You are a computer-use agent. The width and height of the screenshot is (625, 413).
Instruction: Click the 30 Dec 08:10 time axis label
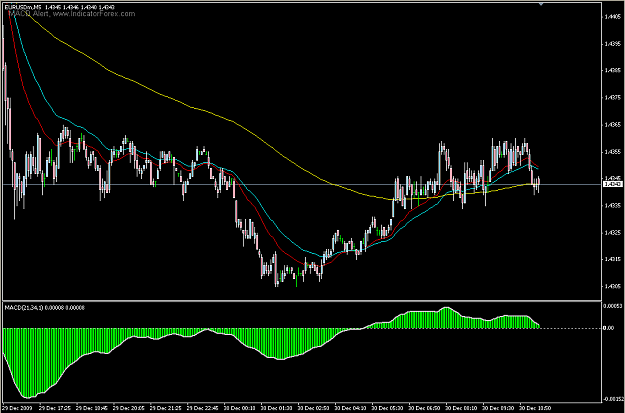460,408
